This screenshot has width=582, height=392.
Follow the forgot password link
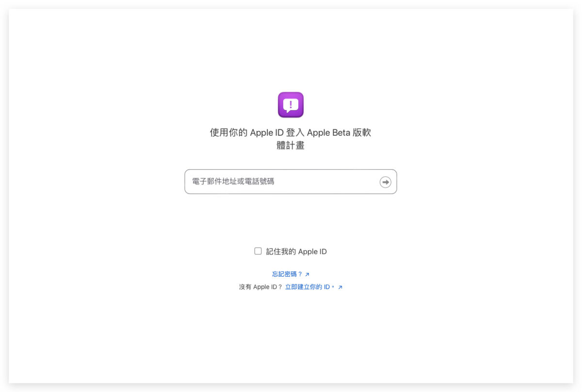288,274
